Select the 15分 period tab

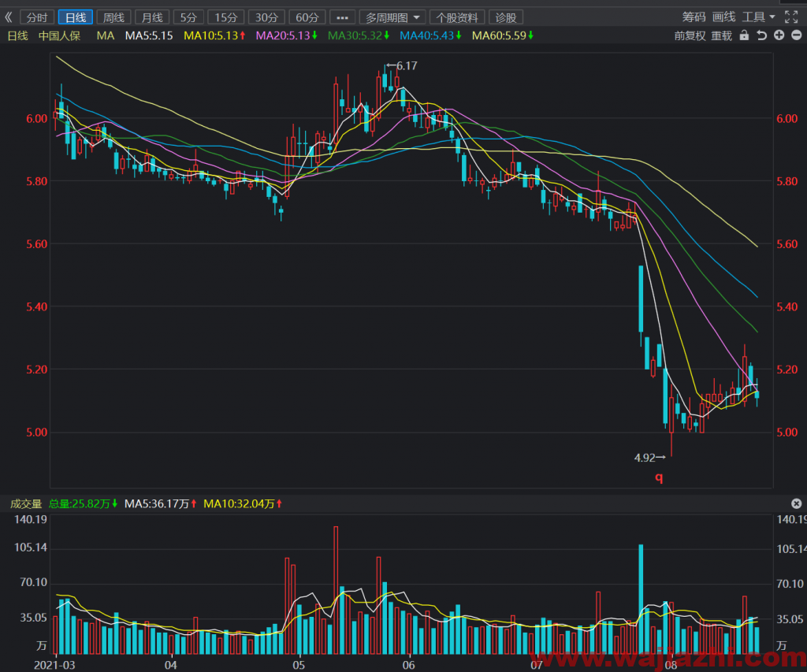point(226,17)
